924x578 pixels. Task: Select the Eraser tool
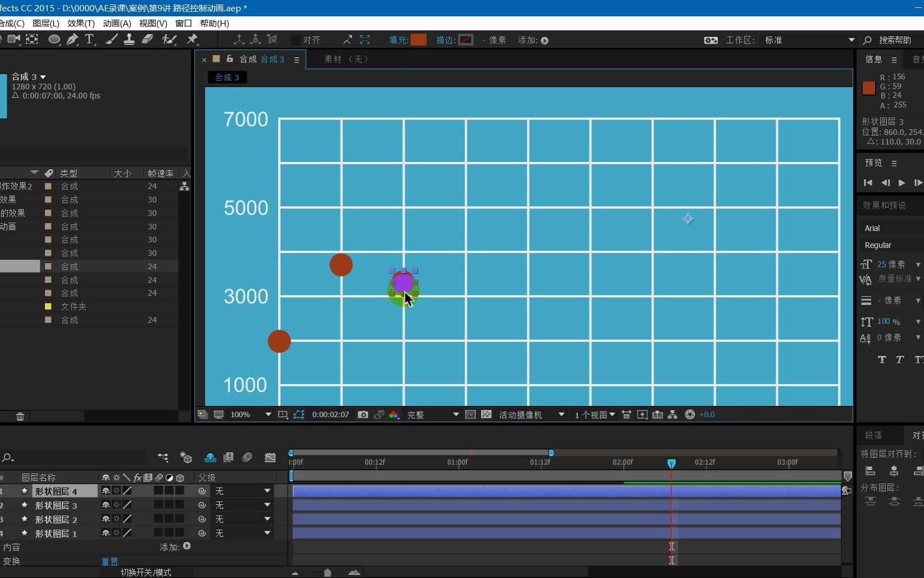pos(148,39)
